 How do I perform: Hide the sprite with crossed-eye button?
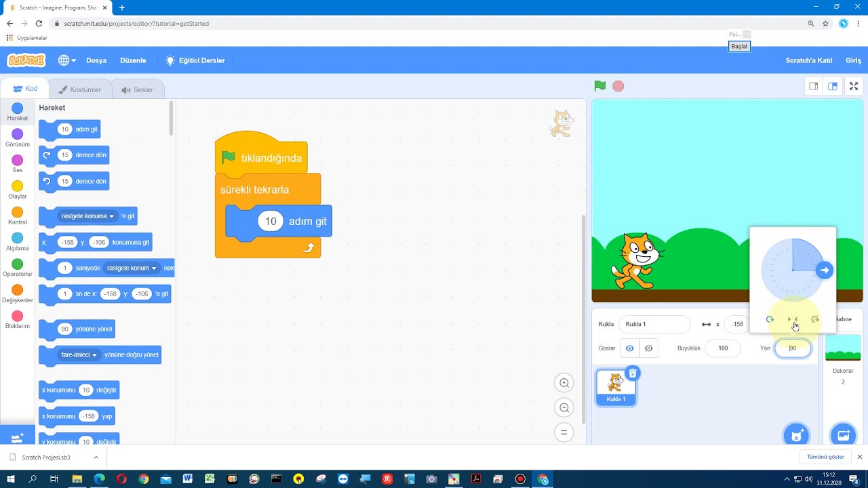click(x=648, y=348)
